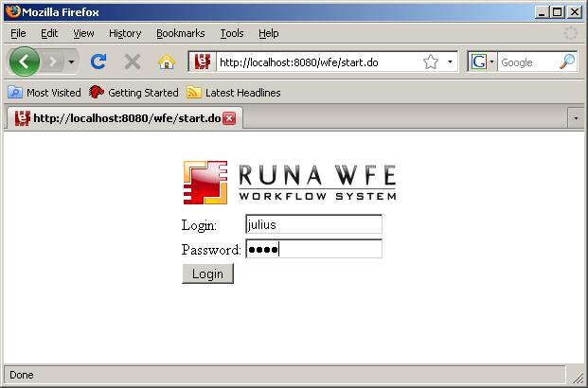Close the Mozilla Firefox window
This screenshot has width=588, height=388.
574,12
